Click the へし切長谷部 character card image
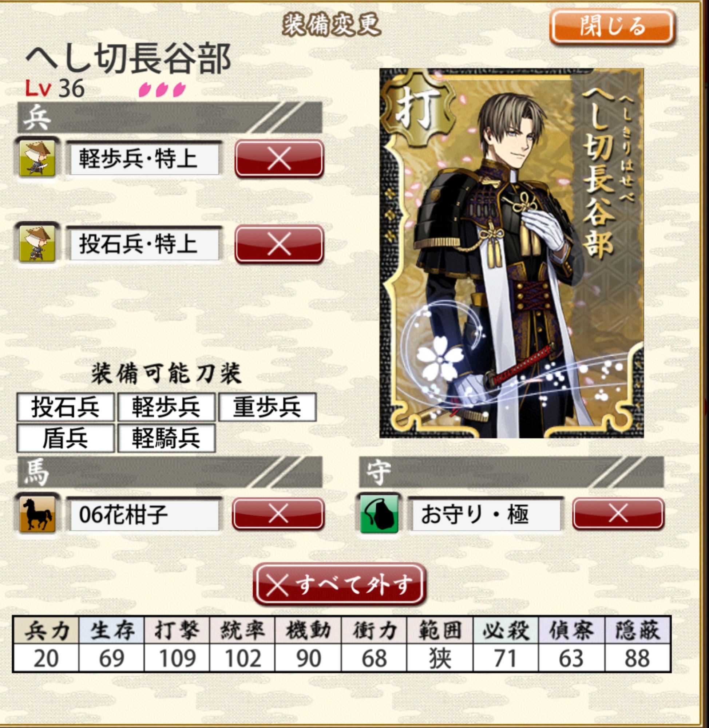This screenshot has width=709, height=728. pyautogui.click(x=512, y=253)
